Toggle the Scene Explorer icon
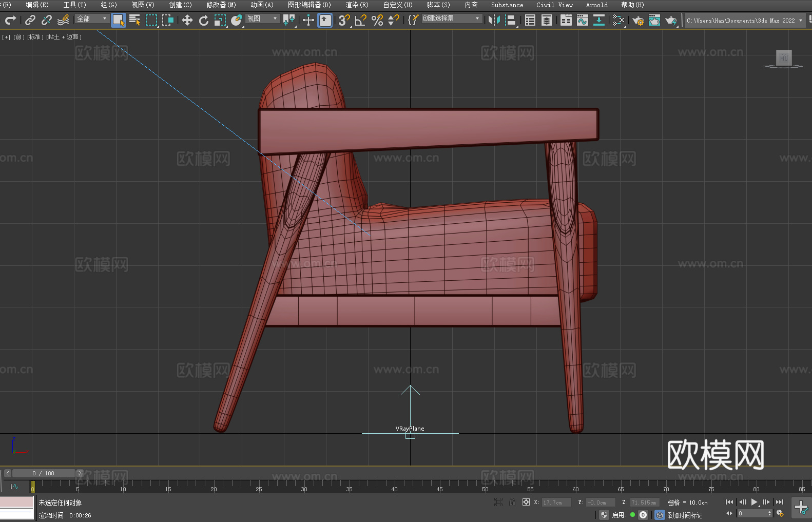Viewport: 812px width, 522px height. click(x=530, y=20)
